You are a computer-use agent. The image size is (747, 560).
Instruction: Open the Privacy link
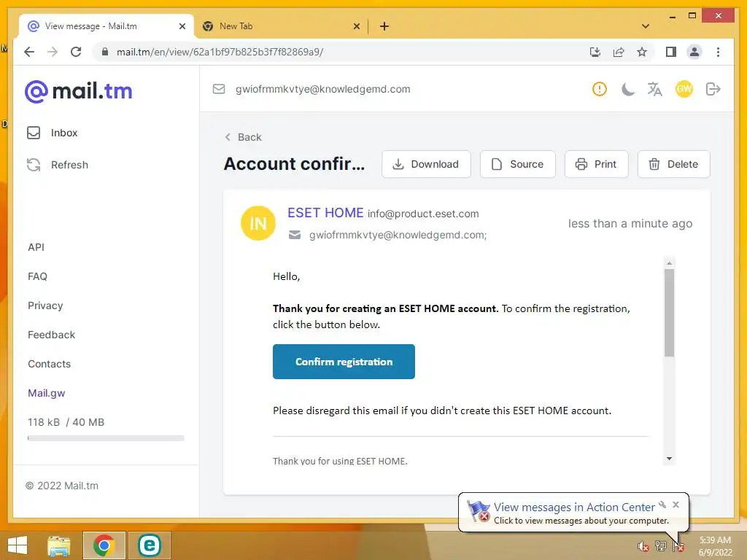[x=45, y=306]
